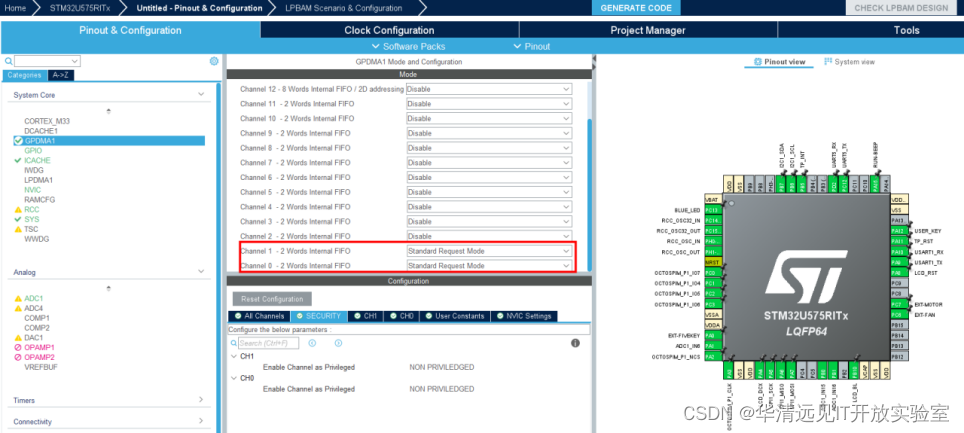Switch to A->Z sorting tab
Screen dimensions: 964x433
click(61, 75)
